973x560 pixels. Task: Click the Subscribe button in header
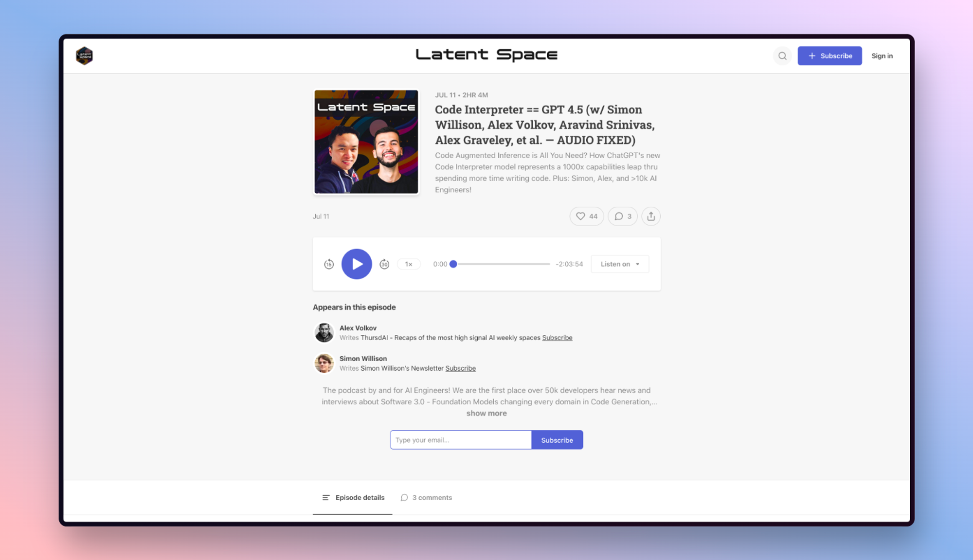tap(829, 55)
